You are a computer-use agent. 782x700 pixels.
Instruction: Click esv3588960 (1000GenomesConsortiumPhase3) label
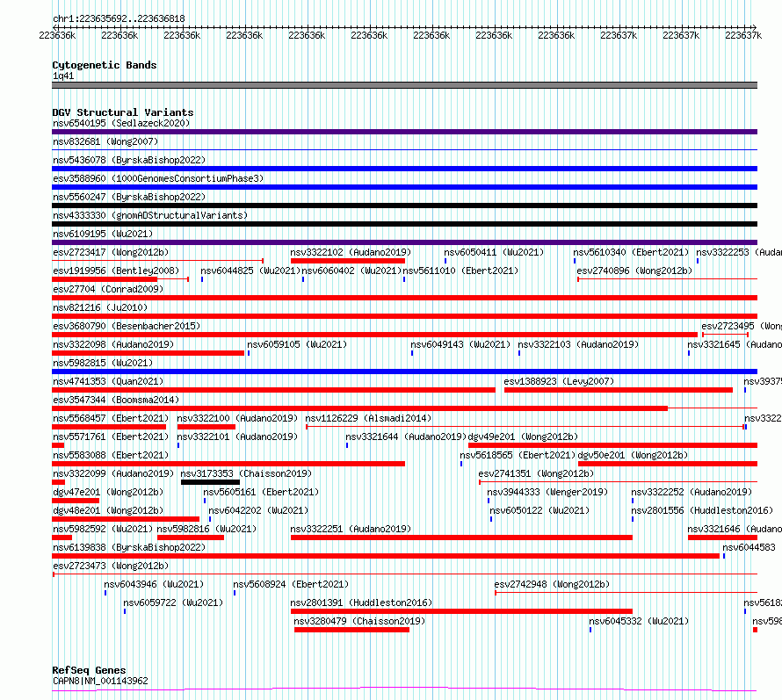pyautogui.click(x=158, y=178)
